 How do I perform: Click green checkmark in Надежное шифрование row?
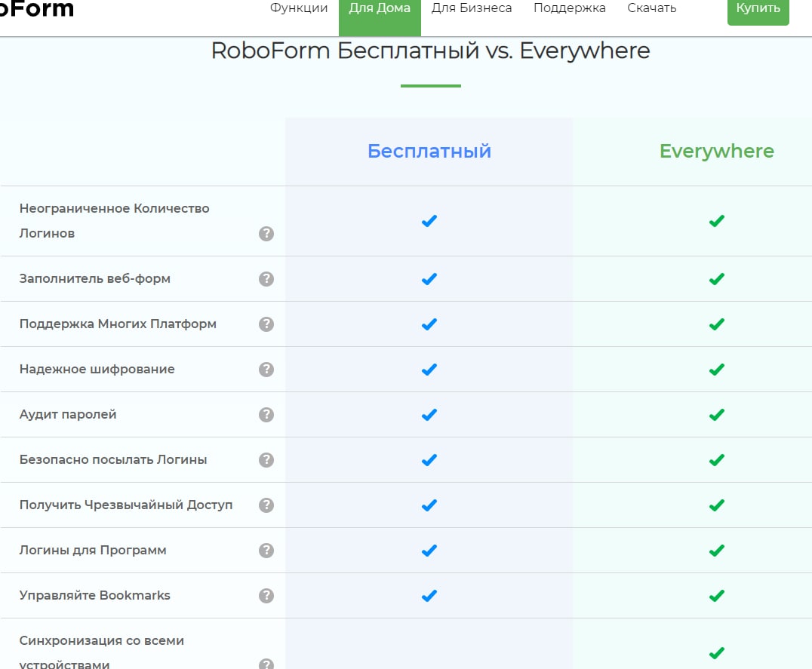coord(717,370)
